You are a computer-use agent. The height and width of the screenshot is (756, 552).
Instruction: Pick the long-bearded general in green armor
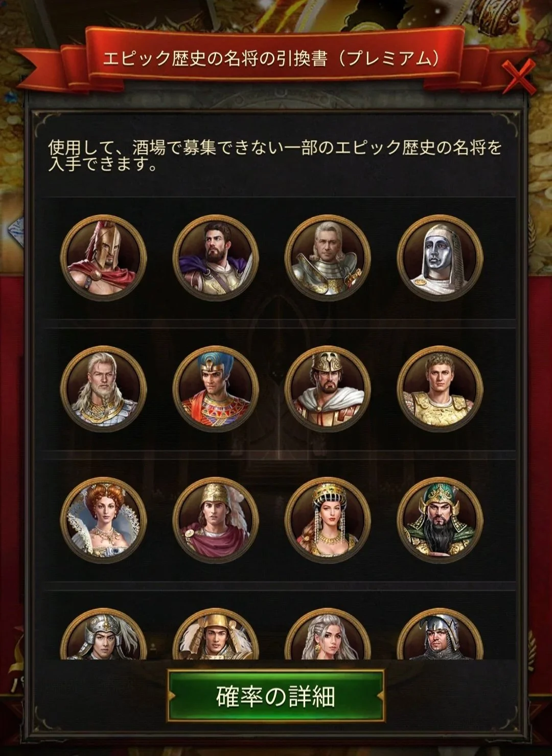click(x=440, y=520)
